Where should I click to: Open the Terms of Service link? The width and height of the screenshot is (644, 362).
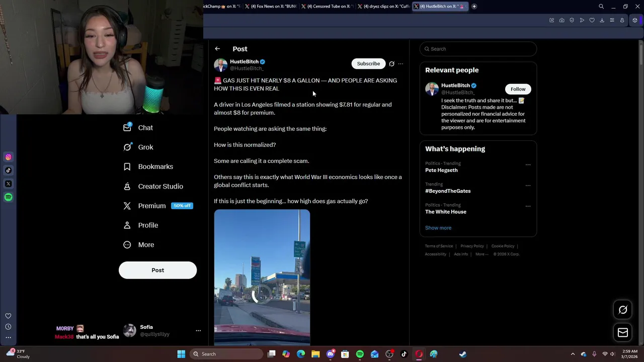(x=439, y=246)
